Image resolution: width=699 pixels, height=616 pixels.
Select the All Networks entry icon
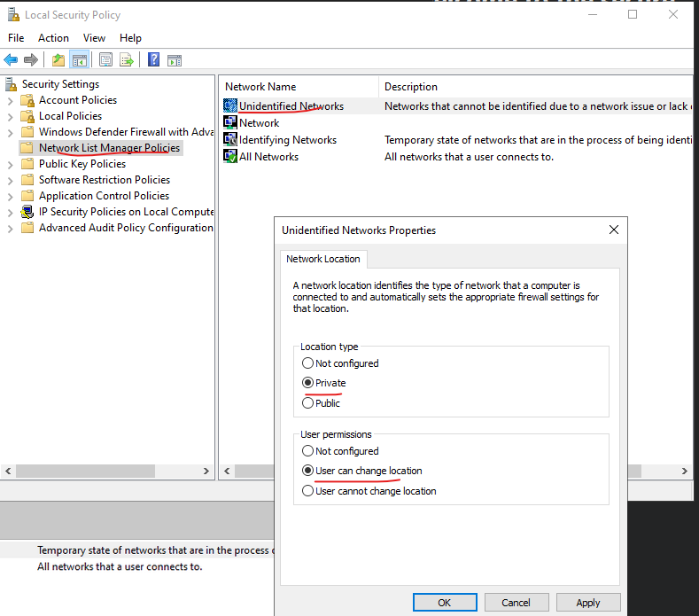(x=230, y=157)
